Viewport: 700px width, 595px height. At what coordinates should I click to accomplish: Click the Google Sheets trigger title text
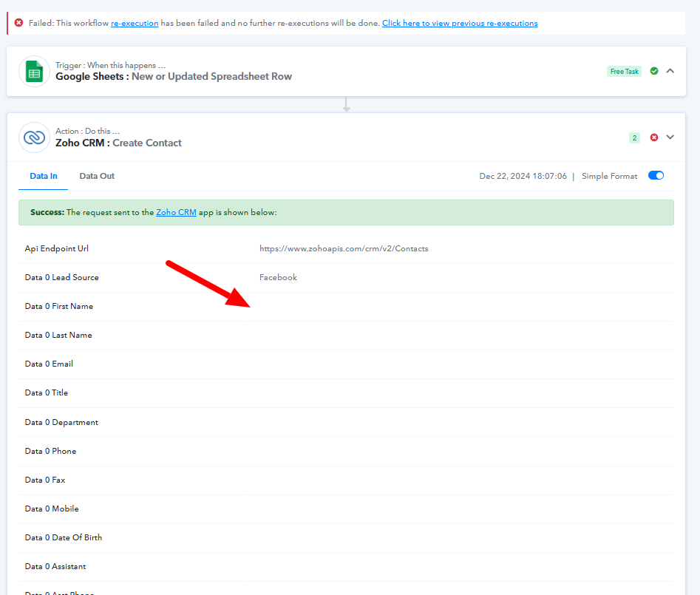(x=174, y=76)
